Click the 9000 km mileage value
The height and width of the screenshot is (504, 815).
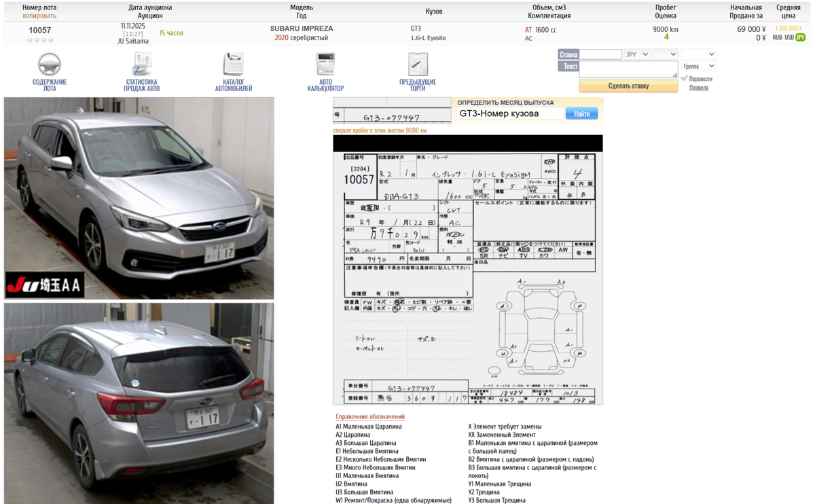pos(666,29)
